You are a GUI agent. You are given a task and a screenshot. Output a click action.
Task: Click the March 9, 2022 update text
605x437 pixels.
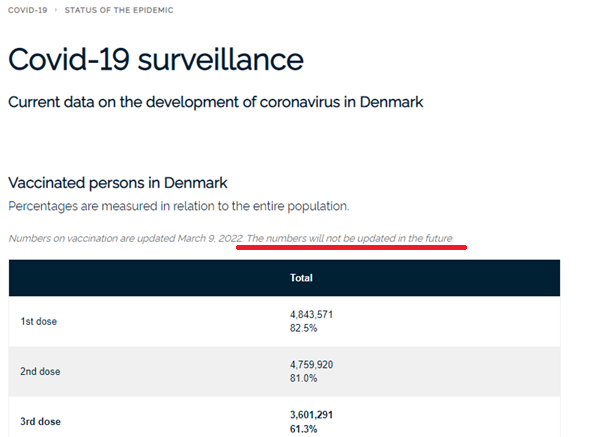126,238
